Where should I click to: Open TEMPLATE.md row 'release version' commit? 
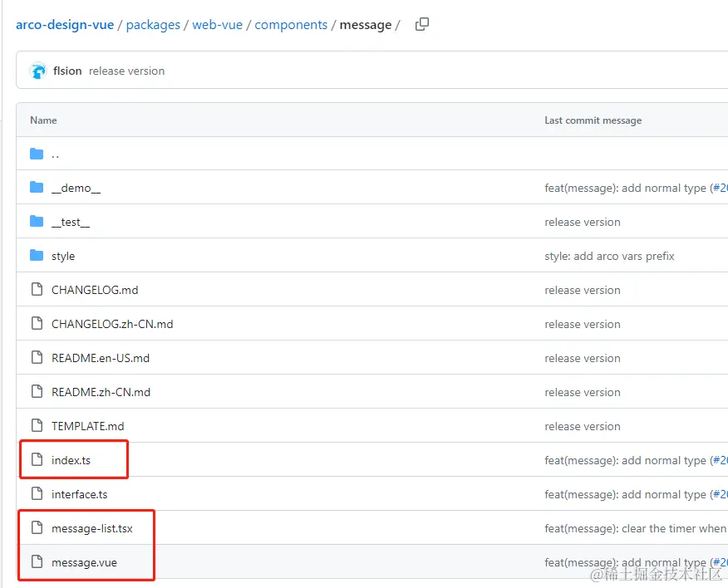click(583, 426)
